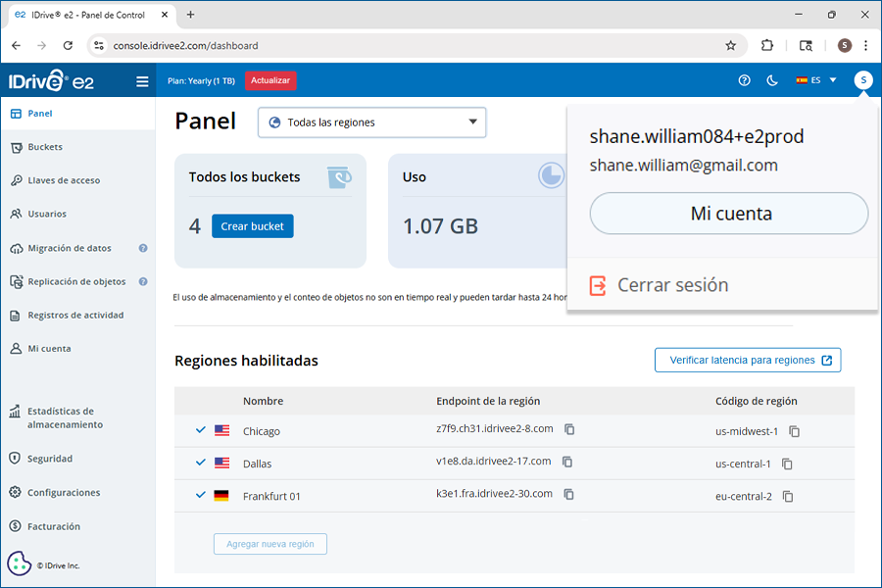Screen dimensions: 882x588
Task: Toggle dark mode with moon icon
Action: point(772,80)
